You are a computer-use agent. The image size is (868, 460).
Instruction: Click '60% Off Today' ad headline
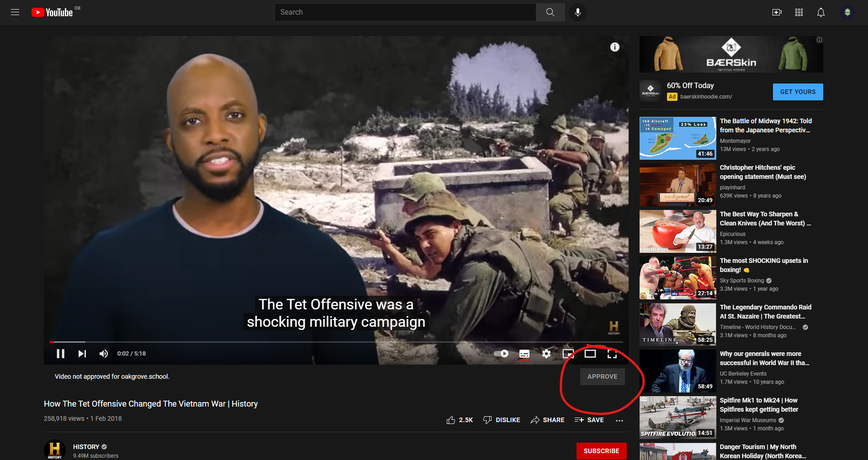coord(690,85)
